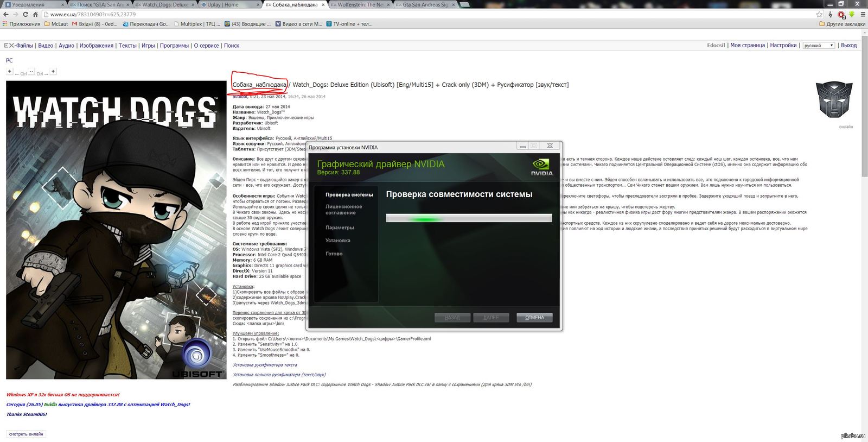Click the browser forward arrow

coord(16,15)
